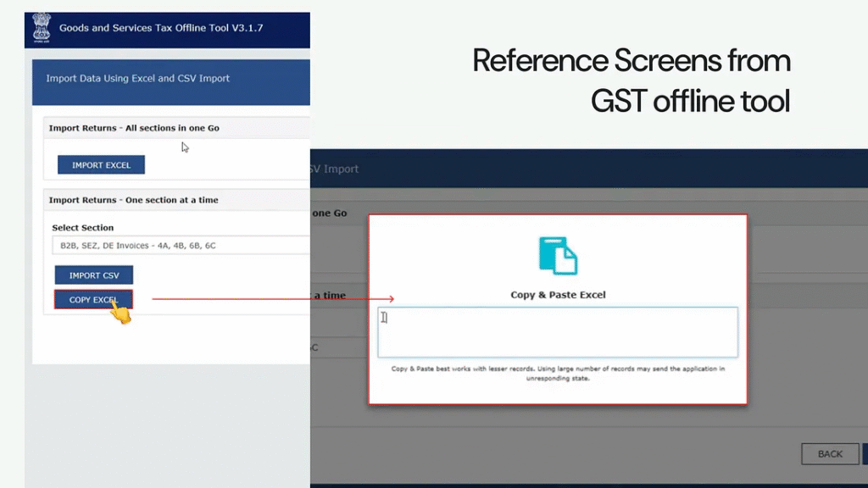The width and height of the screenshot is (868, 488).
Task: Click inside the Copy & Paste text area
Action: click(558, 332)
